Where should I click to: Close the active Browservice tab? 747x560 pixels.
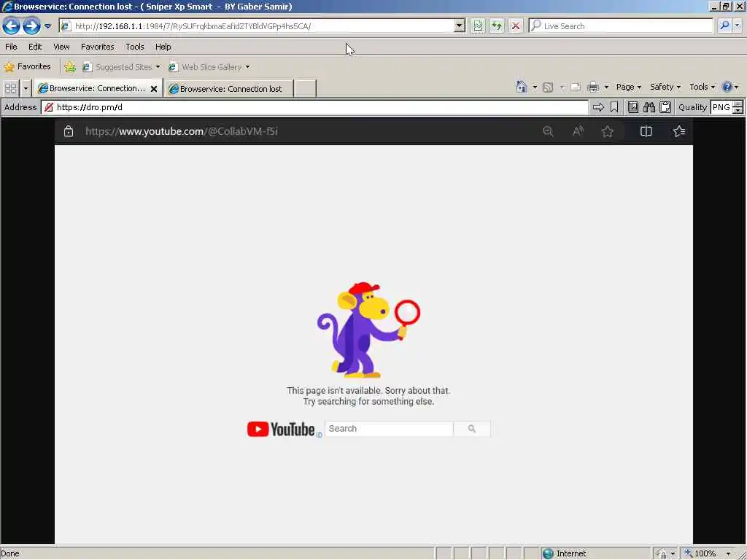[154, 88]
